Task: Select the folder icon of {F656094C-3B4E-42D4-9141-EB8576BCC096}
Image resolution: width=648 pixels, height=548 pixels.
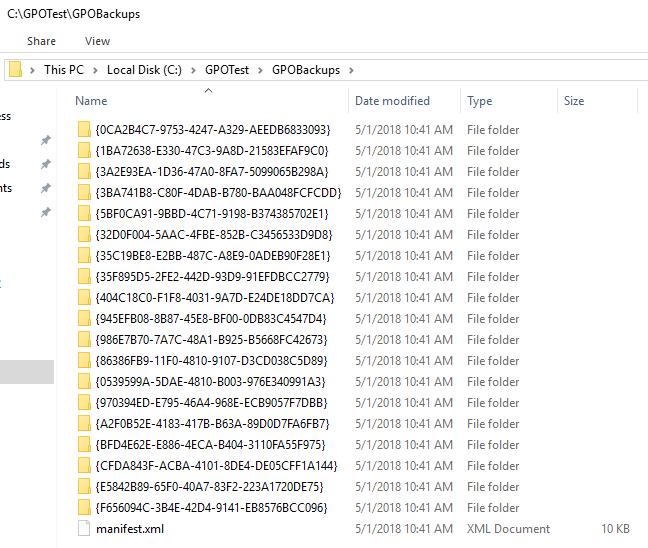Action: pyautogui.click(x=84, y=508)
